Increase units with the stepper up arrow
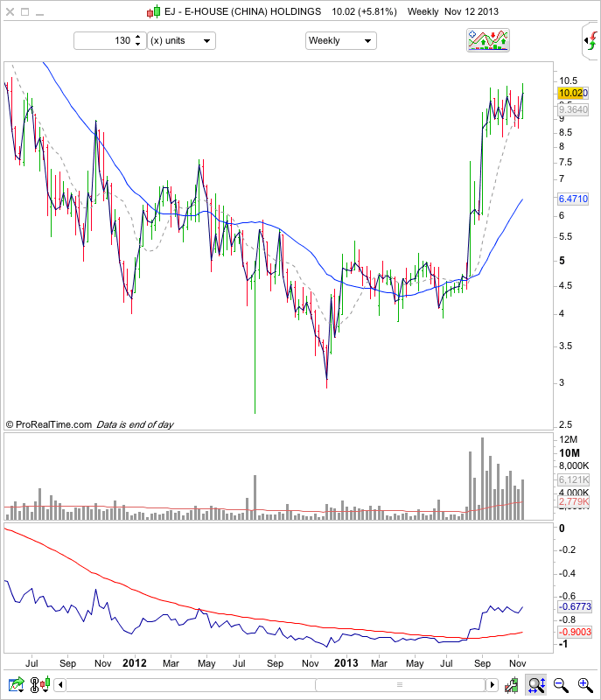Screen dimensions: 601x700 point(138,37)
